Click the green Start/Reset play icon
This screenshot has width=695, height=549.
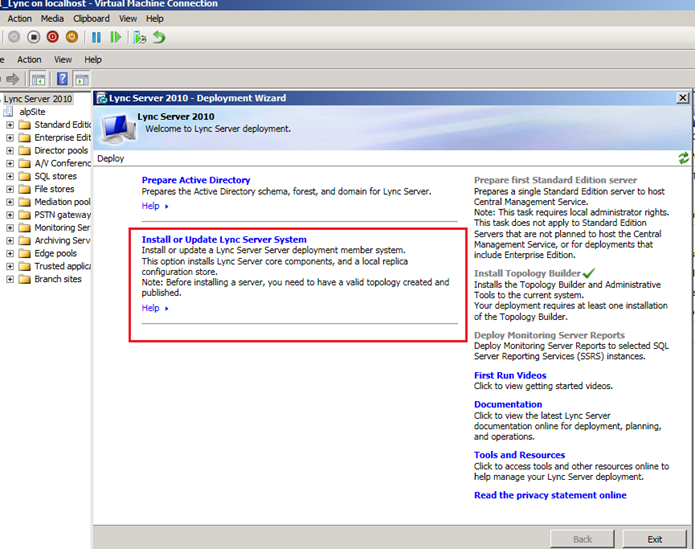click(x=115, y=37)
